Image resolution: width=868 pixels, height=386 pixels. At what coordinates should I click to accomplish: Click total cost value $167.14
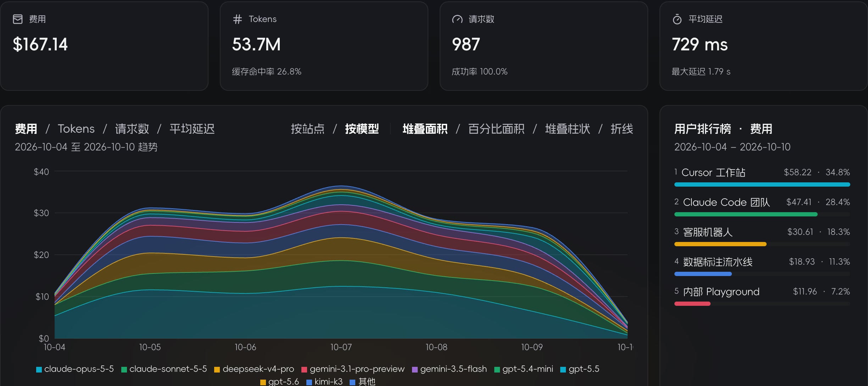coord(40,44)
